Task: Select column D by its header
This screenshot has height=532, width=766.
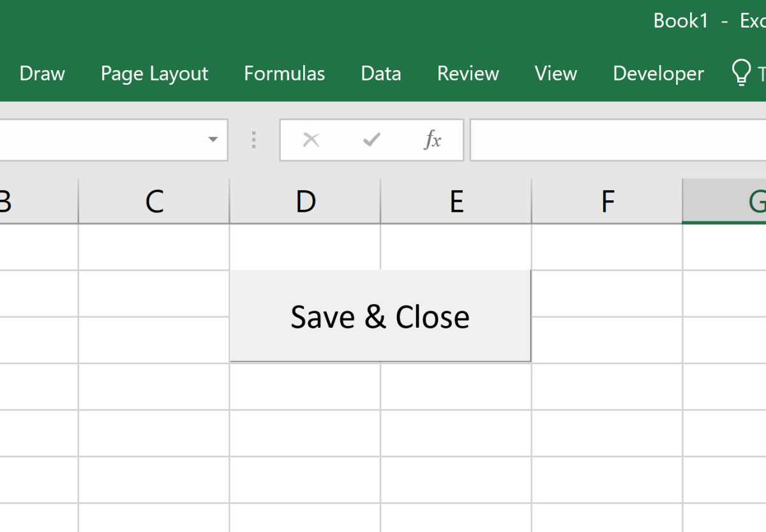Action: click(x=305, y=200)
